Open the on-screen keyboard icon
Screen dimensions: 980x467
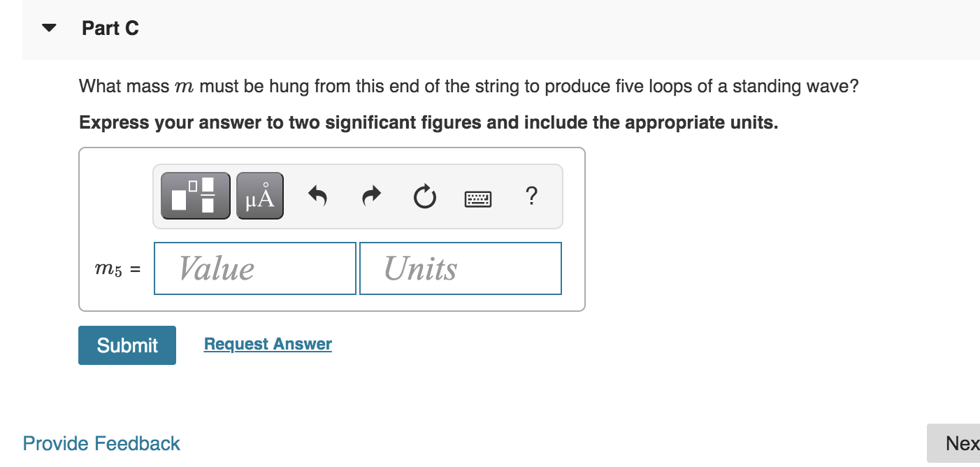coord(478,198)
